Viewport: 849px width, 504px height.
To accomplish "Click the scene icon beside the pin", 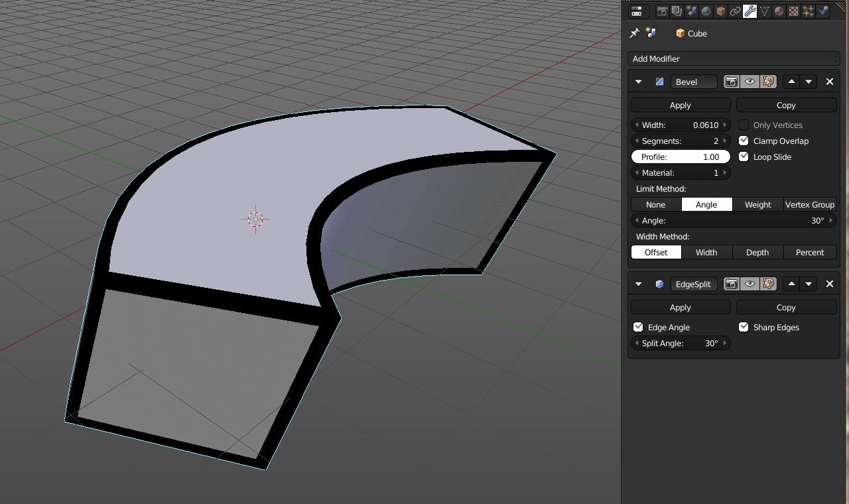I will [x=651, y=33].
